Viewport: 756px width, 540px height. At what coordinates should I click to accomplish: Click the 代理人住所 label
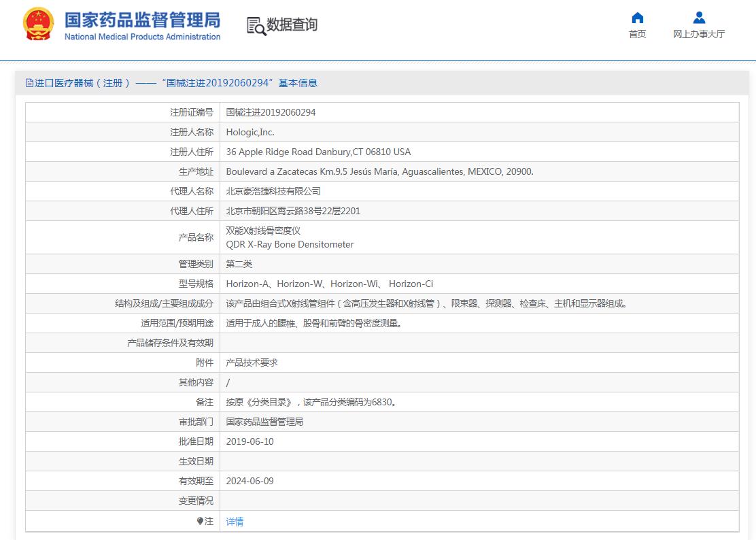point(192,212)
